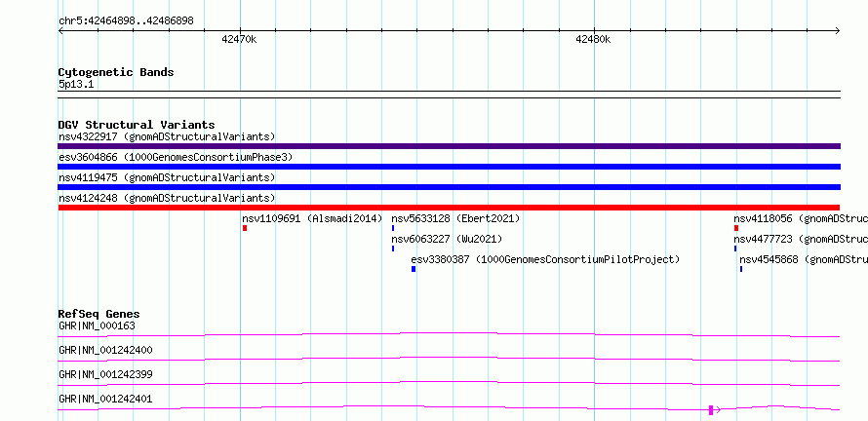Select the GHR|NM_000163 transcript label
Image resolution: width=868 pixels, height=421 pixels.
(97, 325)
